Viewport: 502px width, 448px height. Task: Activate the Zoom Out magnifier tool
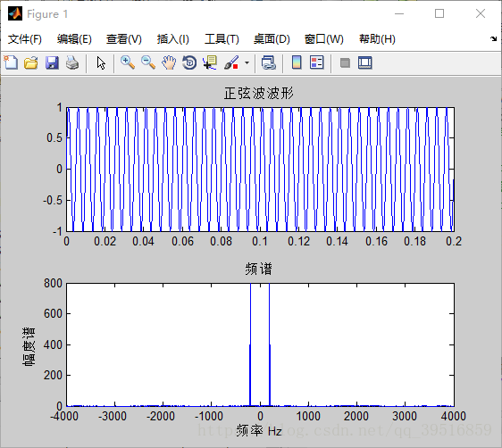tap(148, 62)
